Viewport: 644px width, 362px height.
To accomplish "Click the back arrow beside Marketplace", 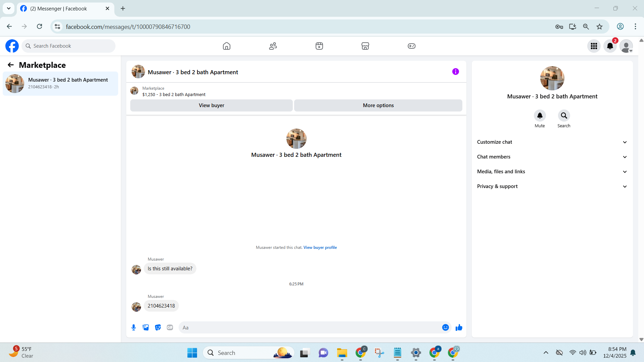I will (x=11, y=65).
